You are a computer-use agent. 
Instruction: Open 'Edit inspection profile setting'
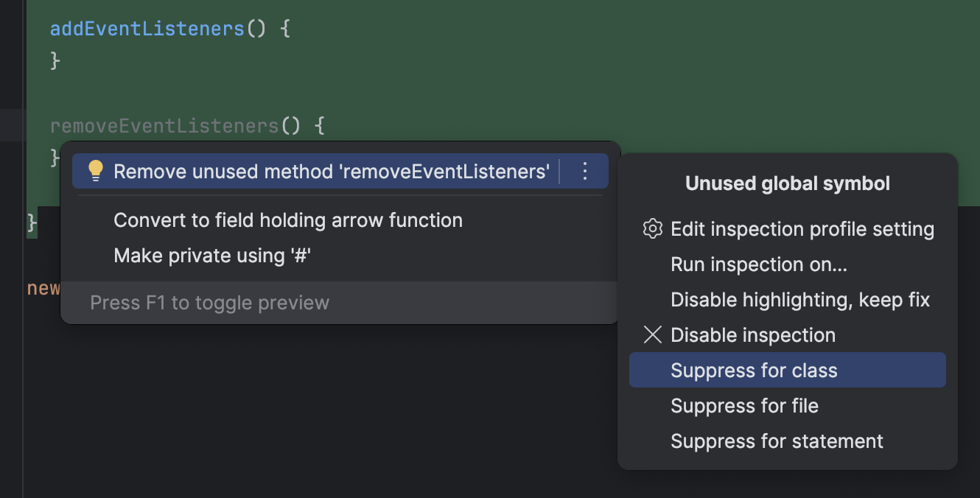pos(802,228)
